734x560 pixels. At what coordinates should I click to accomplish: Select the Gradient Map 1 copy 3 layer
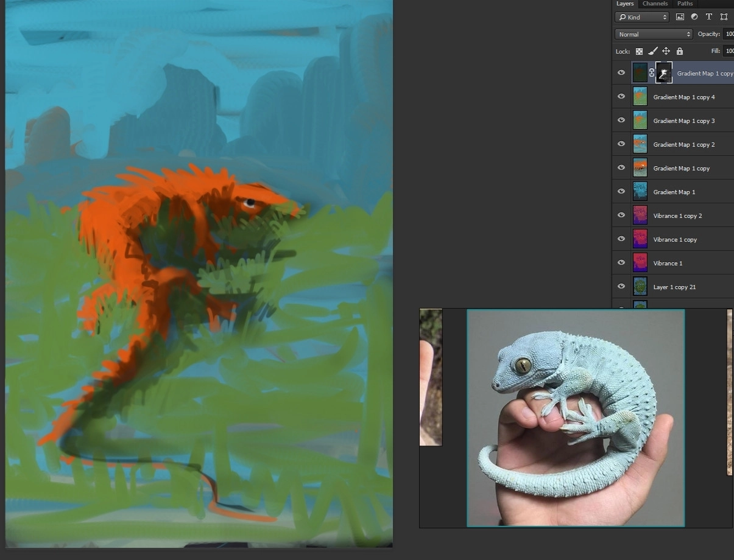tap(683, 121)
